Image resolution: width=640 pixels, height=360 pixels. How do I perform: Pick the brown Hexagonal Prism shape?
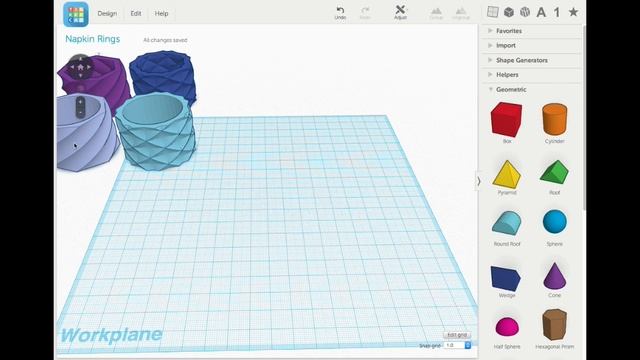tap(554, 324)
